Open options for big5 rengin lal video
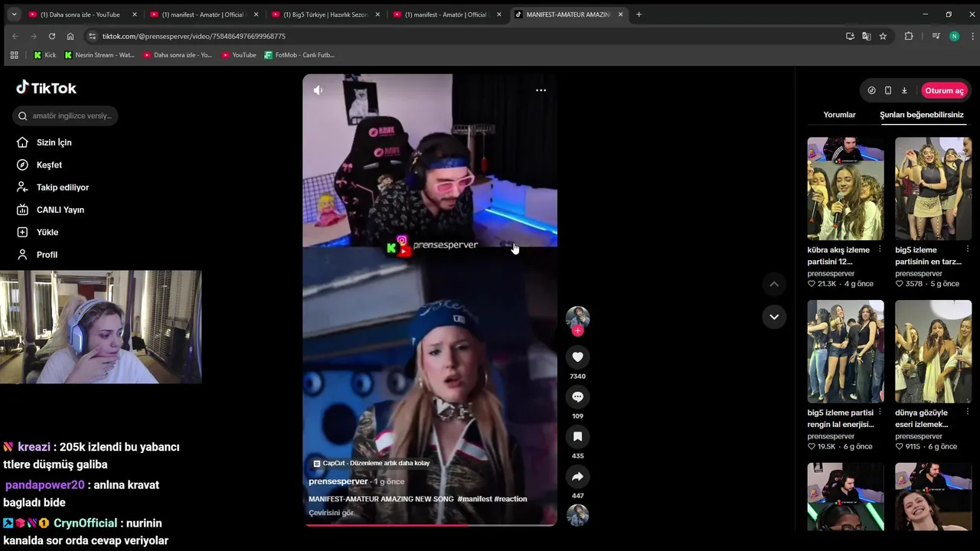Image resolution: width=980 pixels, height=551 pixels. [x=879, y=412]
